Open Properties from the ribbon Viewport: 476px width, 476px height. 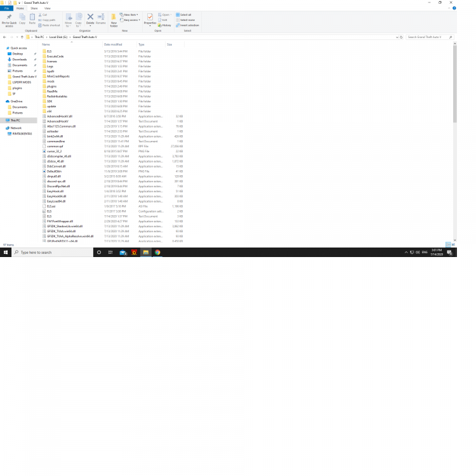150,19
